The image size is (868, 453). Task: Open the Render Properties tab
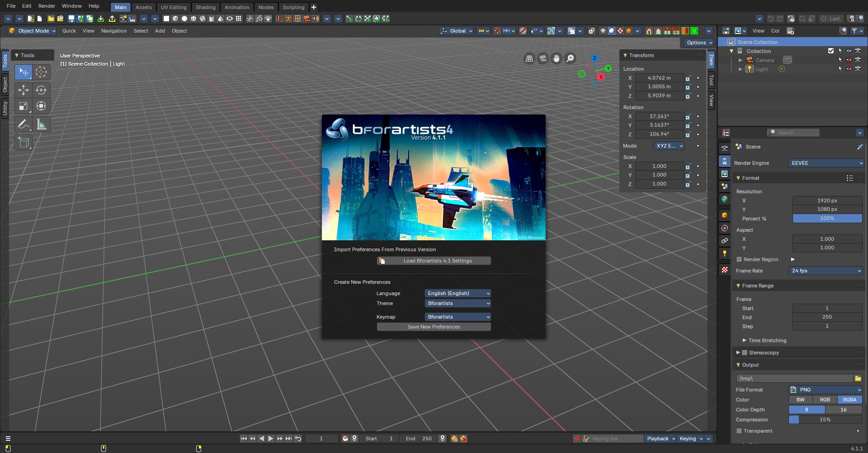[x=725, y=161]
